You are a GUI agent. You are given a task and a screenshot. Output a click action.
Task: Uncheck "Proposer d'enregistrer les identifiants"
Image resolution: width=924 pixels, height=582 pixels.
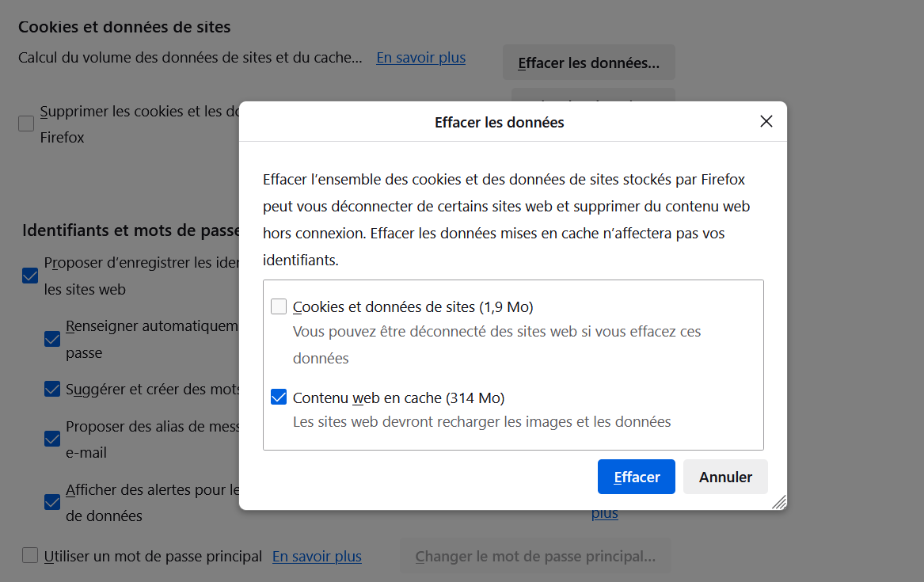(x=29, y=276)
